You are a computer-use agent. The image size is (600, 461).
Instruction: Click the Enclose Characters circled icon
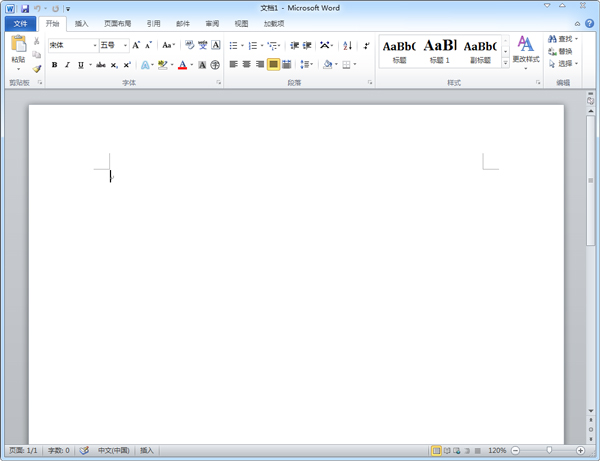tap(215, 65)
